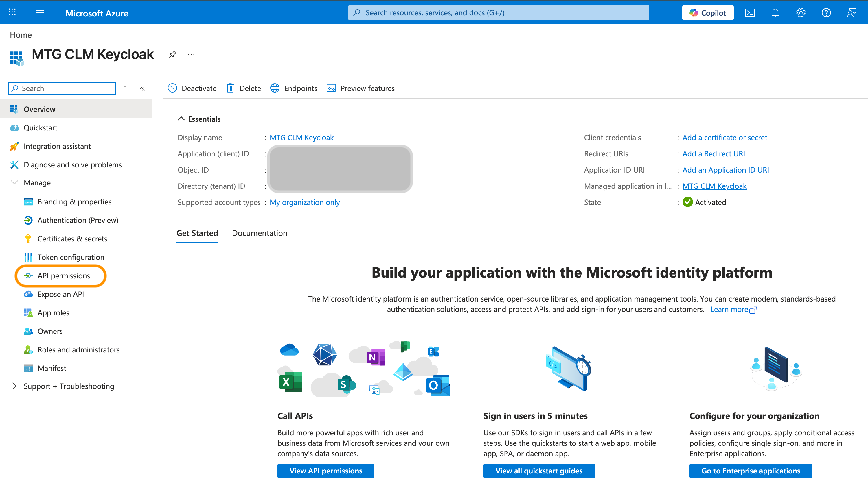868x492 pixels.
Task: Open the feedback icon in top bar
Action: tap(852, 13)
